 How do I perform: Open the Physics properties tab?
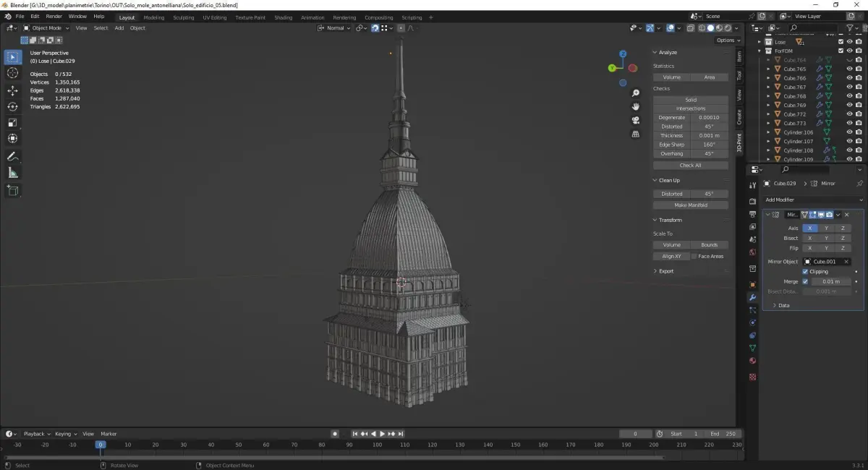click(x=752, y=322)
